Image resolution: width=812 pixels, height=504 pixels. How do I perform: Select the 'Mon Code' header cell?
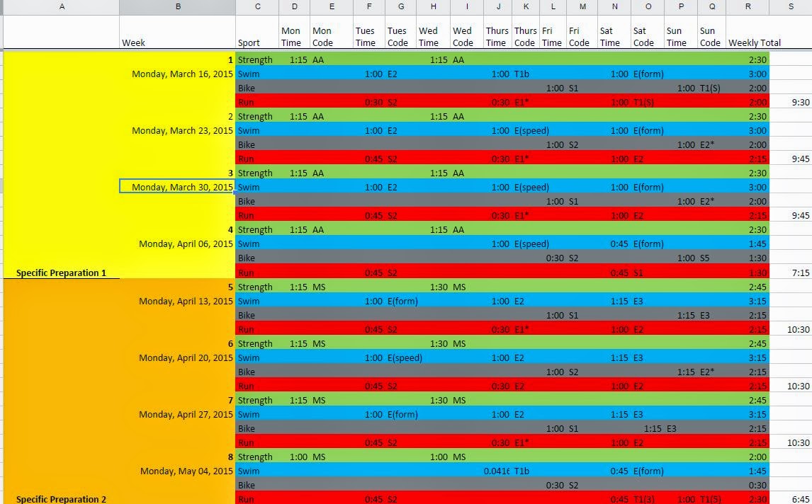click(332, 32)
